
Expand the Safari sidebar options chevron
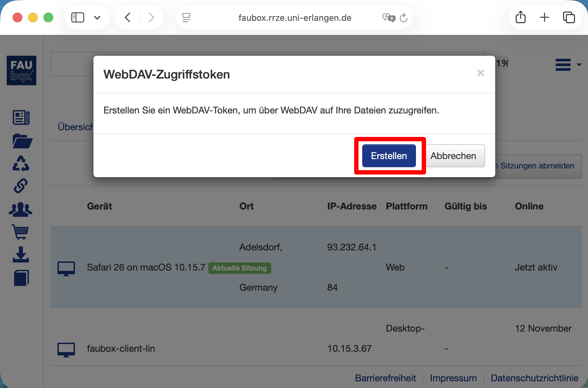click(97, 17)
